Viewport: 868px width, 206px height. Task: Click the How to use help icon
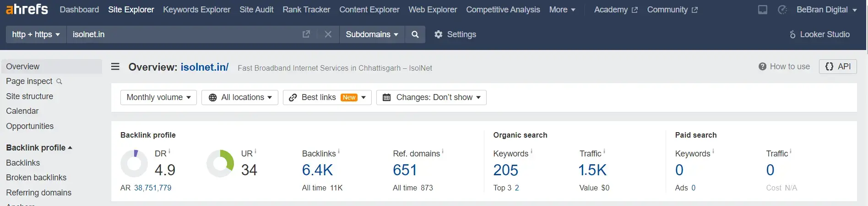pos(762,67)
